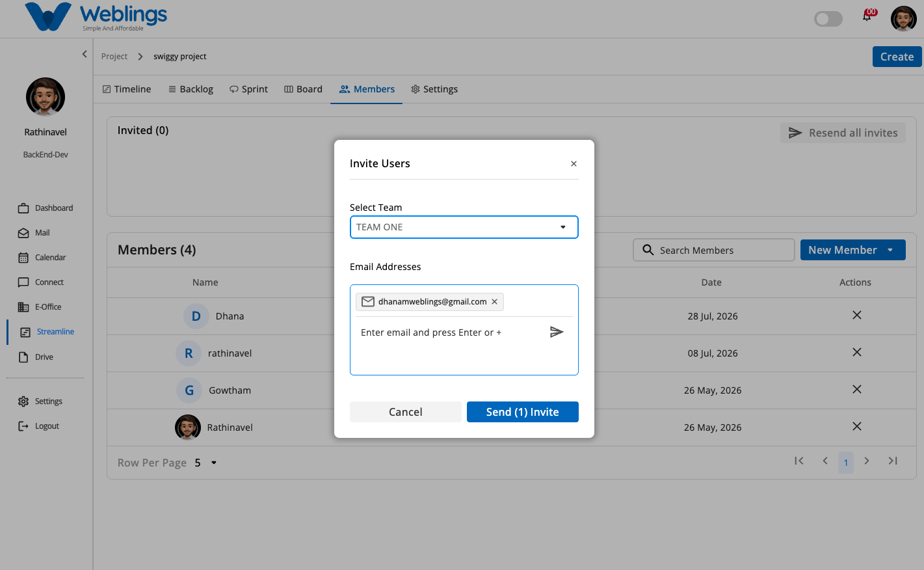
Task: Click the Create button
Action: (897, 57)
